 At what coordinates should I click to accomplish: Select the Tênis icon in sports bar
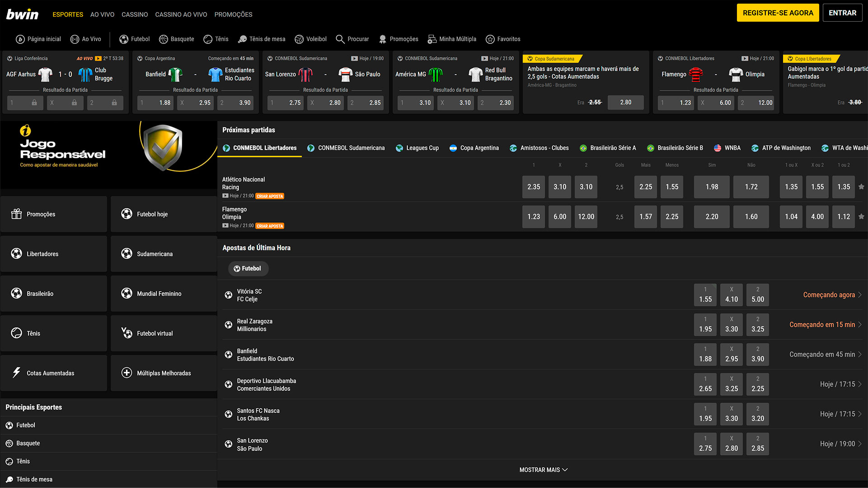[x=208, y=39]
